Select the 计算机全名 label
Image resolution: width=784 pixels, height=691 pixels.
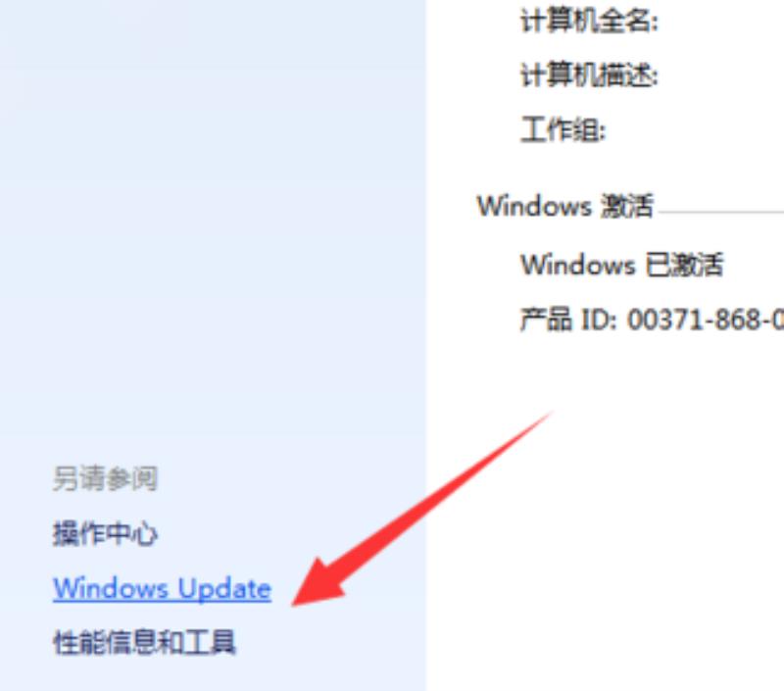(589, 22)
